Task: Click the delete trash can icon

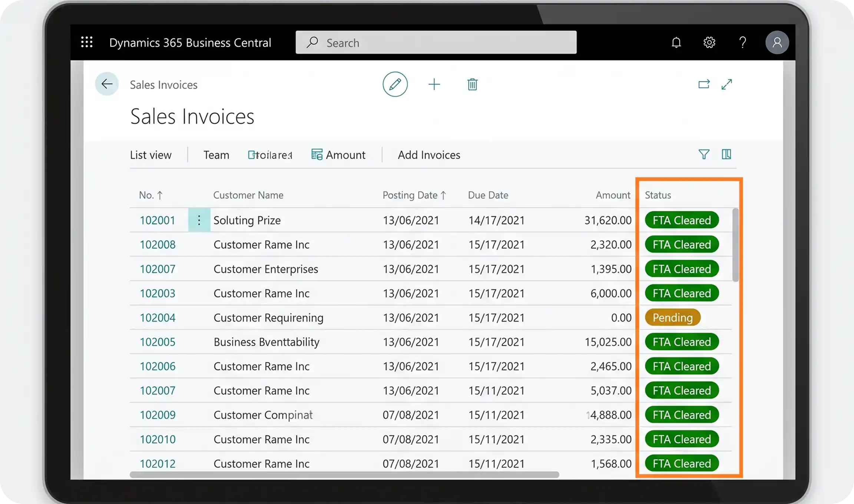Action: pos(472,84)
